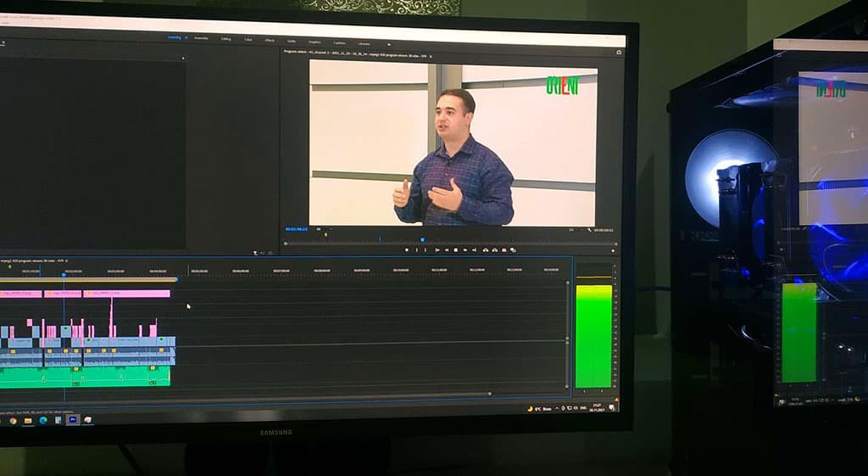
Task: Switch to the Editing workspace tab
Action: (x=225, y=39)
